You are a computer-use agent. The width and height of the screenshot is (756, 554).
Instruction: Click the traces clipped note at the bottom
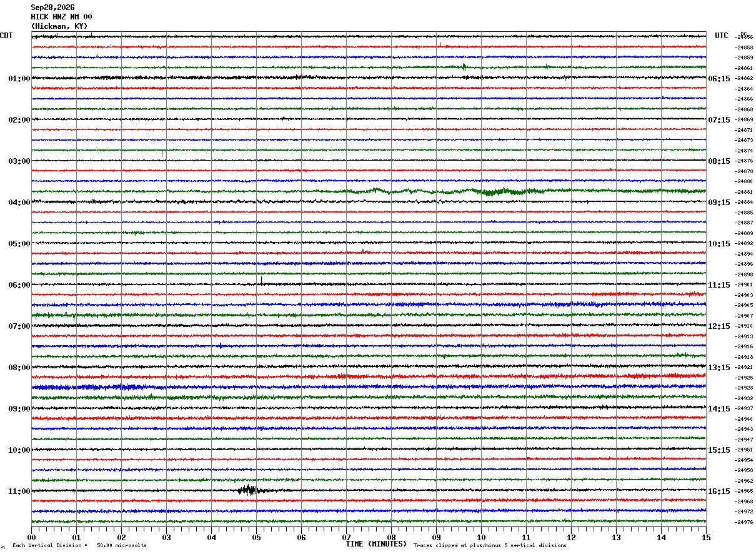(490, 546)
